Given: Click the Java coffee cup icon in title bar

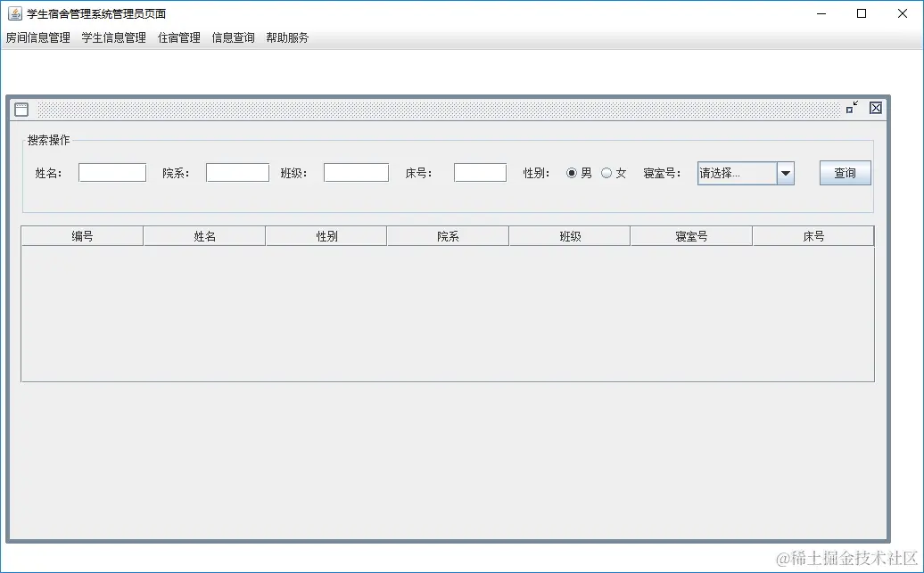Looking at the screenshot, I should (x=15, y=13).
